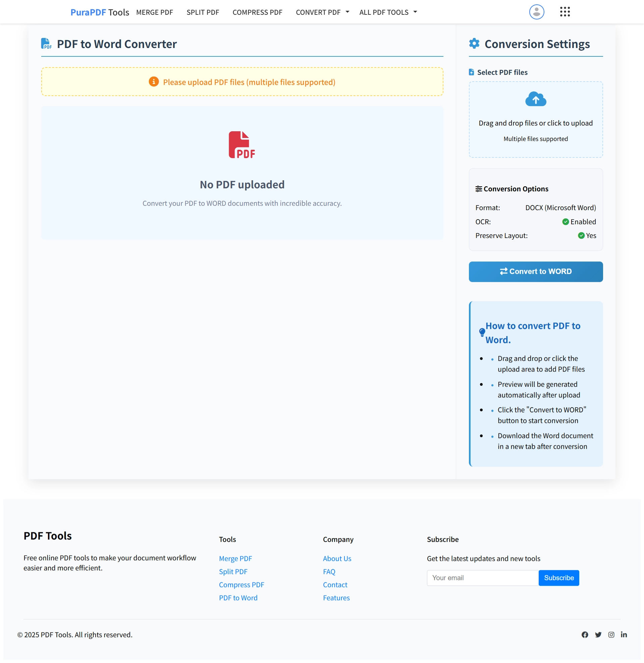
Task: Click the info icon in upload warning banner
Action: 154,82
